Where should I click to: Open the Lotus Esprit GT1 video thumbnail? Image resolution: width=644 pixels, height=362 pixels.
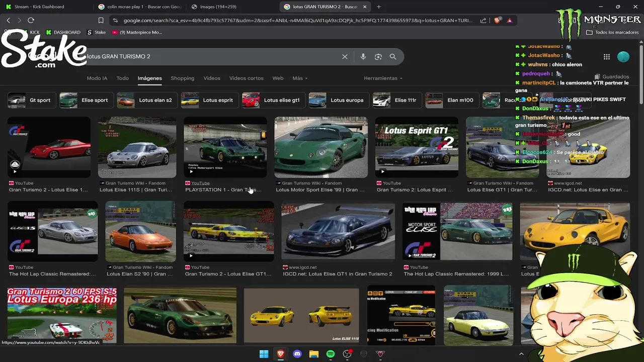click(417, 147)
